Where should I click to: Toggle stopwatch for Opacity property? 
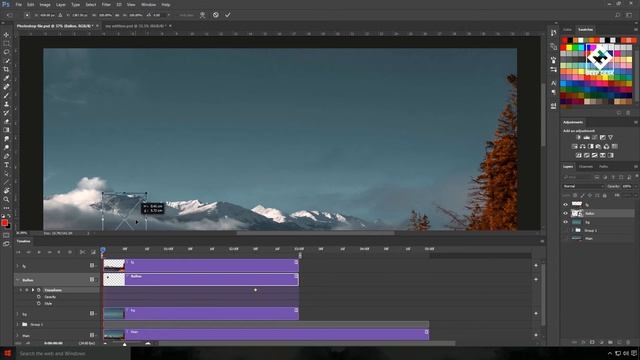point(39,297)
